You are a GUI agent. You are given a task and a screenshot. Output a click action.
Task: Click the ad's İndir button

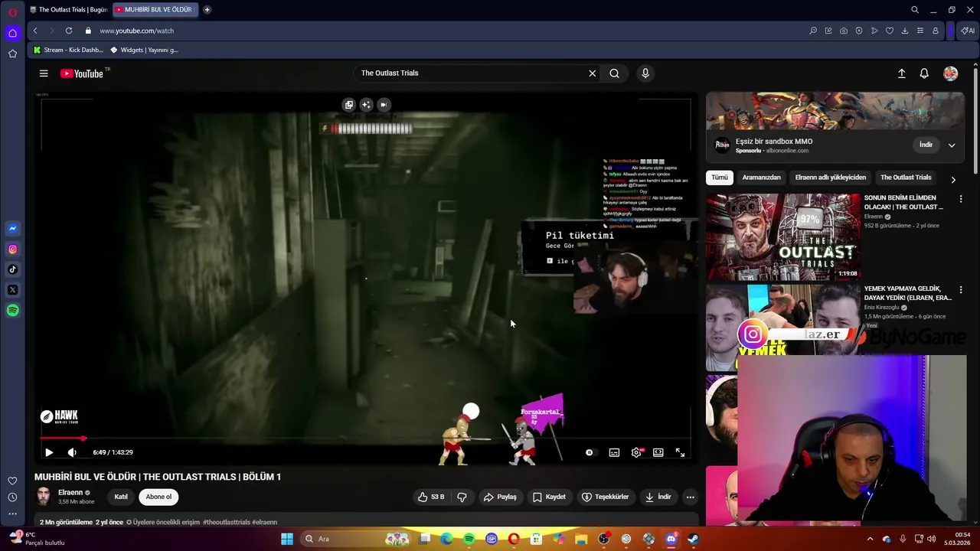[926, 145]
